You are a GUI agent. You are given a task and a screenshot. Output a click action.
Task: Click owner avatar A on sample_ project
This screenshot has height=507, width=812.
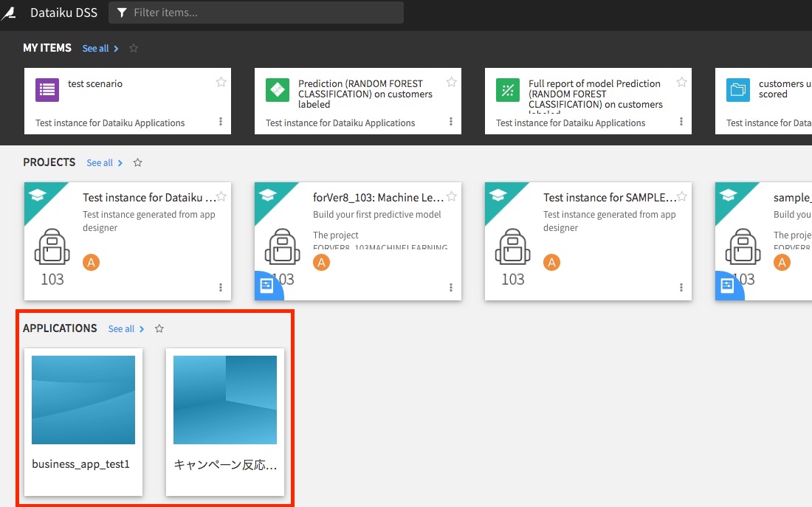click(782, 263)
